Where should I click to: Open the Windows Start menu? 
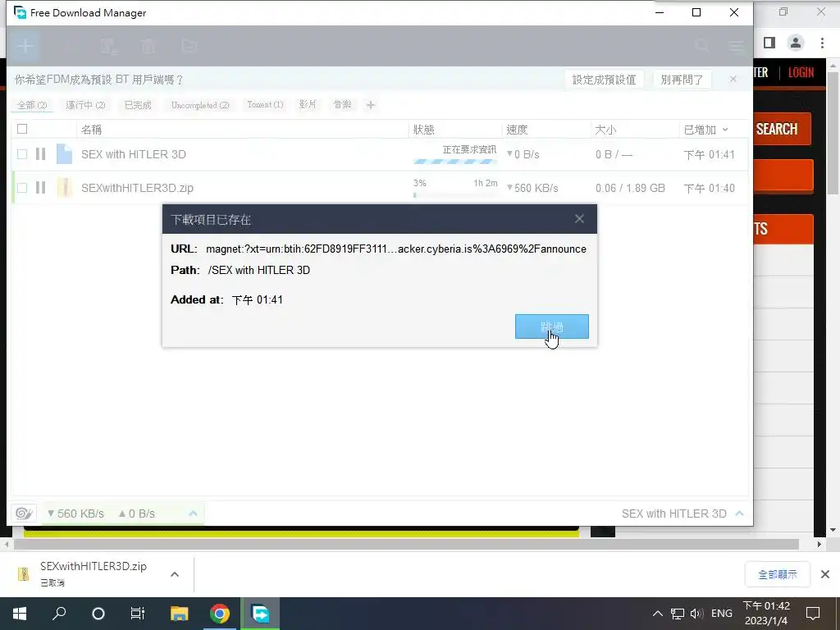pos(20,614)
